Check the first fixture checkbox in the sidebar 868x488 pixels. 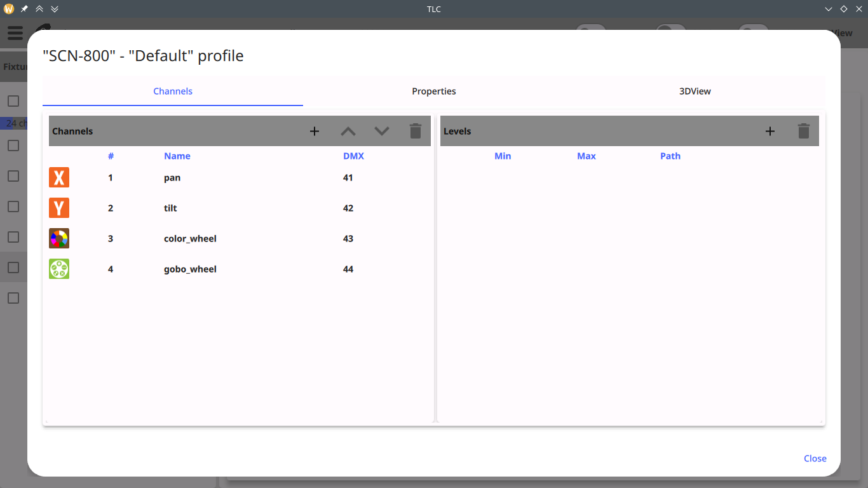click(x=13, y=100)
